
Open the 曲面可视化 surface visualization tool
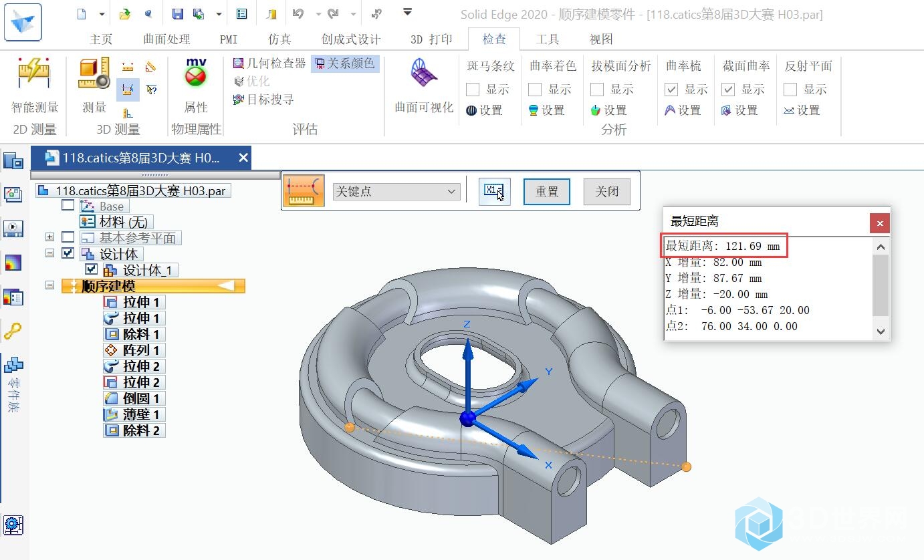point(424,86)
